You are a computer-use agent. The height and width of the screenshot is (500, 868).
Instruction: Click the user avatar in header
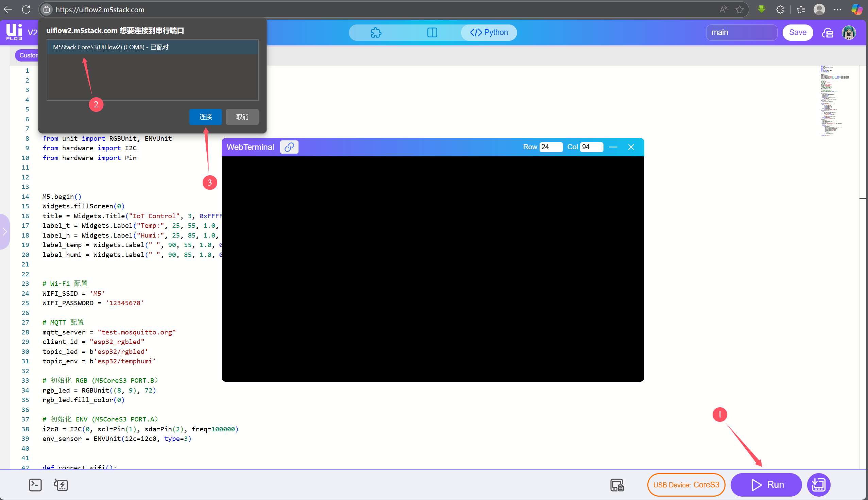coord(849,33)
